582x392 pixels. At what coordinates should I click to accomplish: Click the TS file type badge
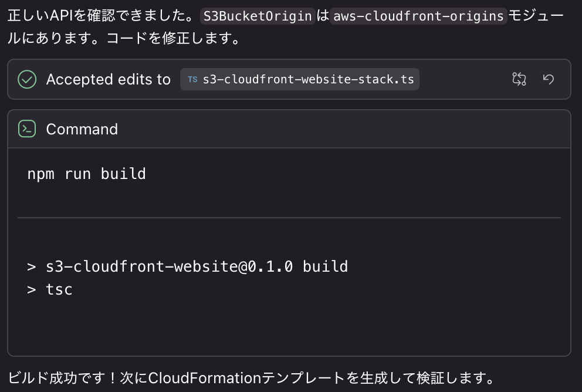(x=192, y=80)
